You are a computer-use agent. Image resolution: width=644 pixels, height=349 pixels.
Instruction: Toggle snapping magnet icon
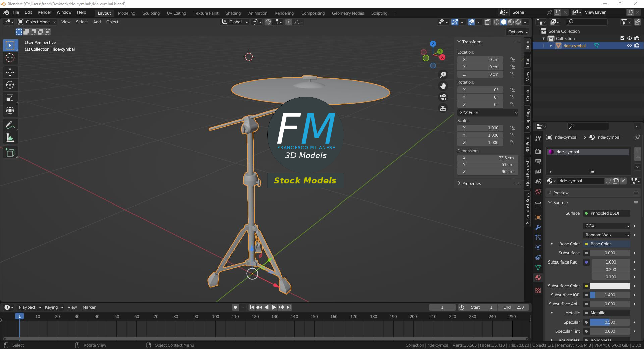tap(268, 22)
